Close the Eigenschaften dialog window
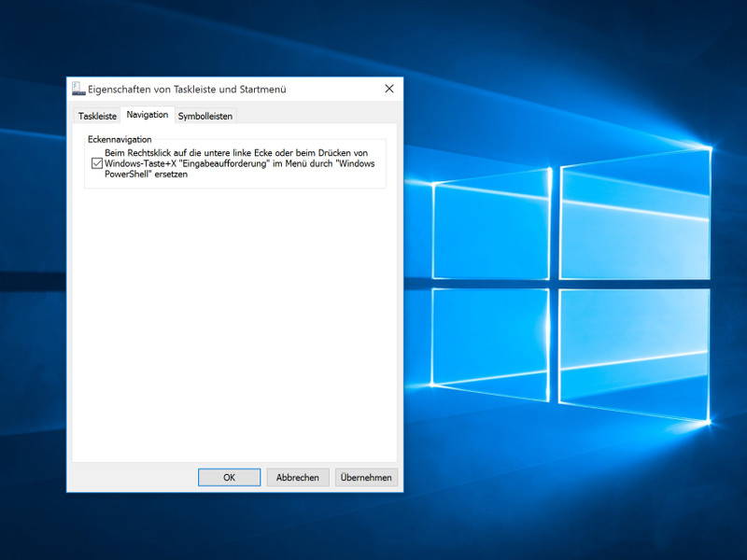 [x=389, y=89]
